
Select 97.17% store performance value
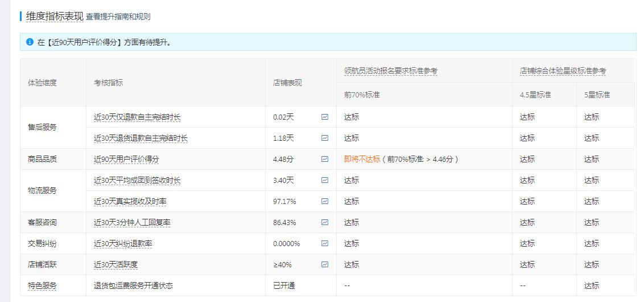pyautogui.click(x=284, y=202)
